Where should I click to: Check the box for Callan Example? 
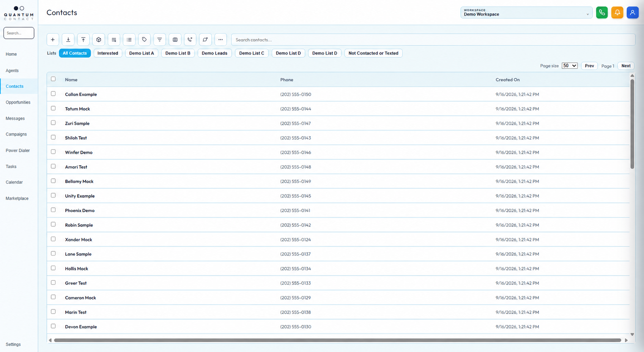[x=53, y=94]
